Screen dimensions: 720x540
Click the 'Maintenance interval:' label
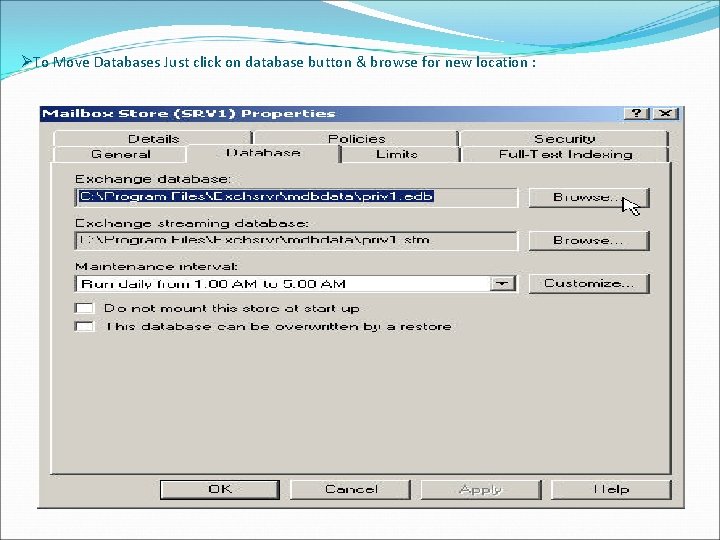pos(157,267)
